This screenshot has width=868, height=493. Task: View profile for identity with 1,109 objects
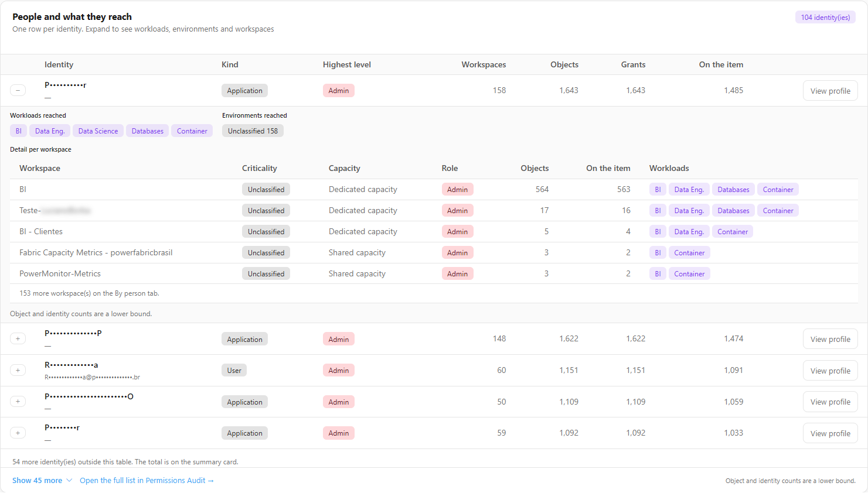click(830, 402)
